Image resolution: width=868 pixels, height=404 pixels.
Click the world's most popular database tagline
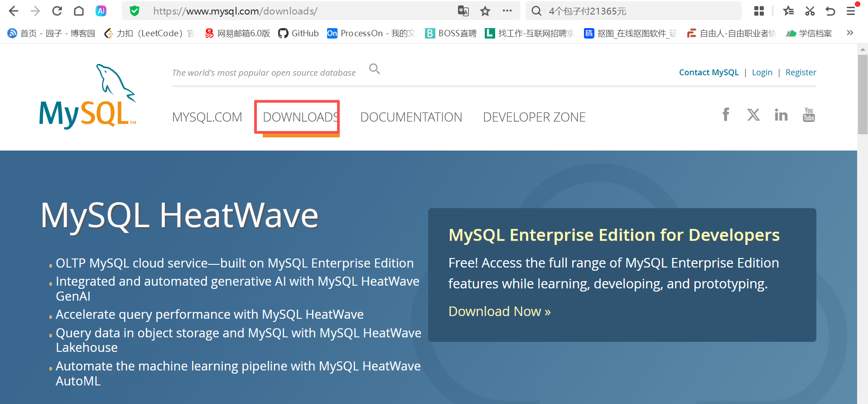pyautogui.click(x=264, y=73)
